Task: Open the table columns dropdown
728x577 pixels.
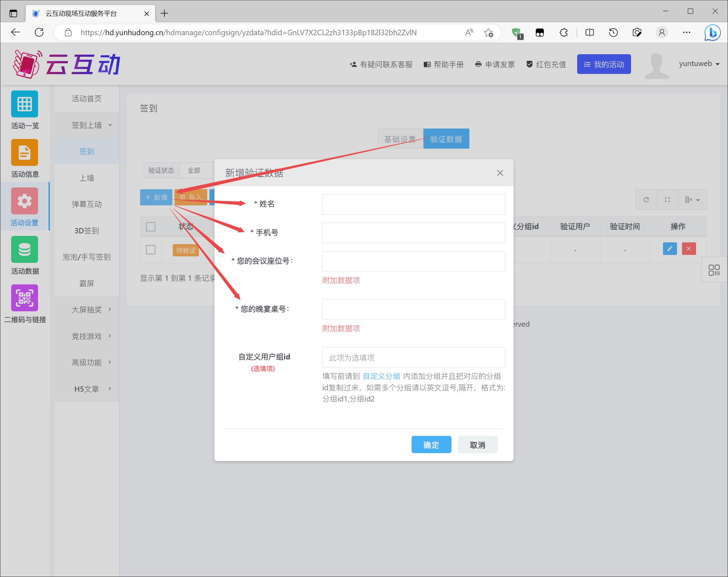Action: click(692, 200)
